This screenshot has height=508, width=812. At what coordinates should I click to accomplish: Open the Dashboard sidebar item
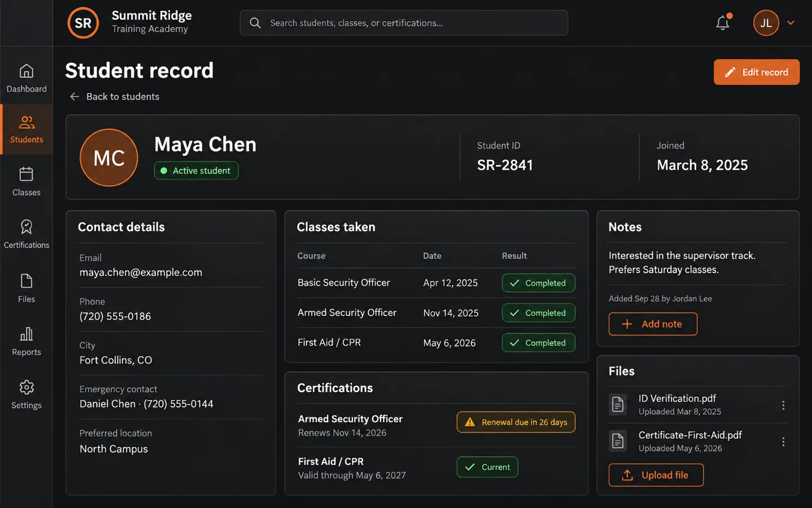[x=27, y=78]
